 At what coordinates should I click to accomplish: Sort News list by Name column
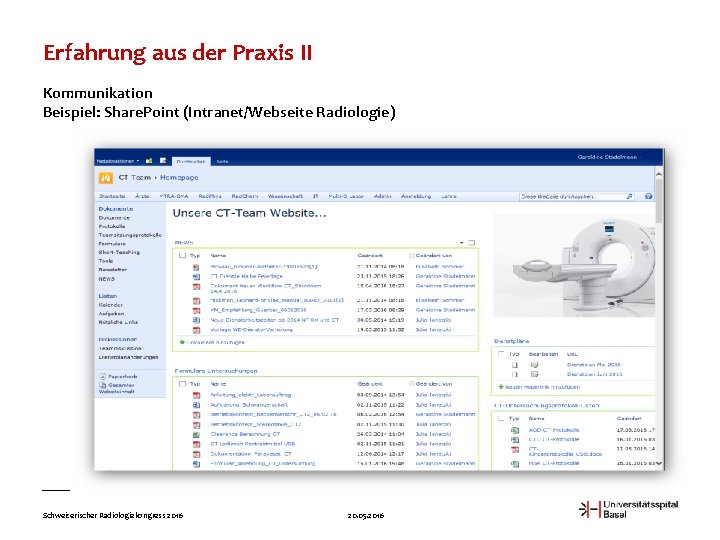[218, 255]
